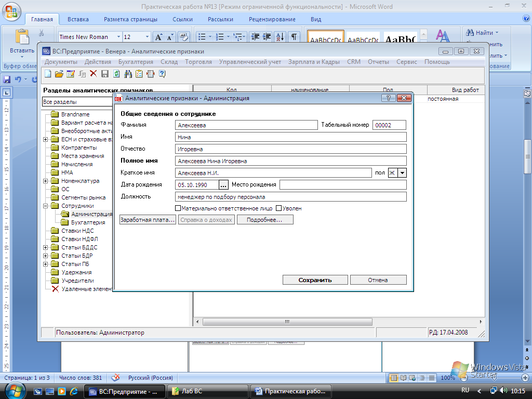532x399 pixels.
Task: Click the red X delete icon in BC toolbar
Action: pos(94,74)
